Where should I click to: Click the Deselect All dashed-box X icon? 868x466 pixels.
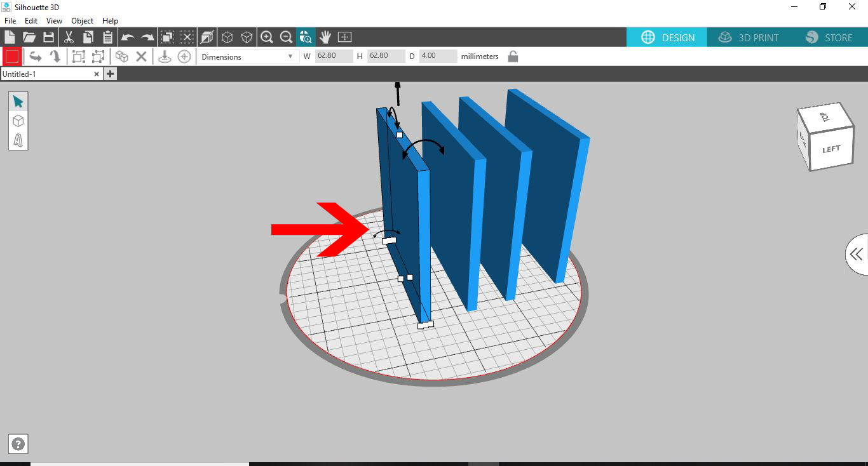coord(187,37)
